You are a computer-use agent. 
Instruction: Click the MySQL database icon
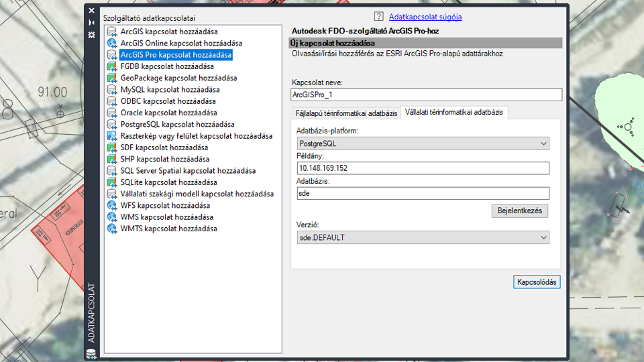[112, 89]
